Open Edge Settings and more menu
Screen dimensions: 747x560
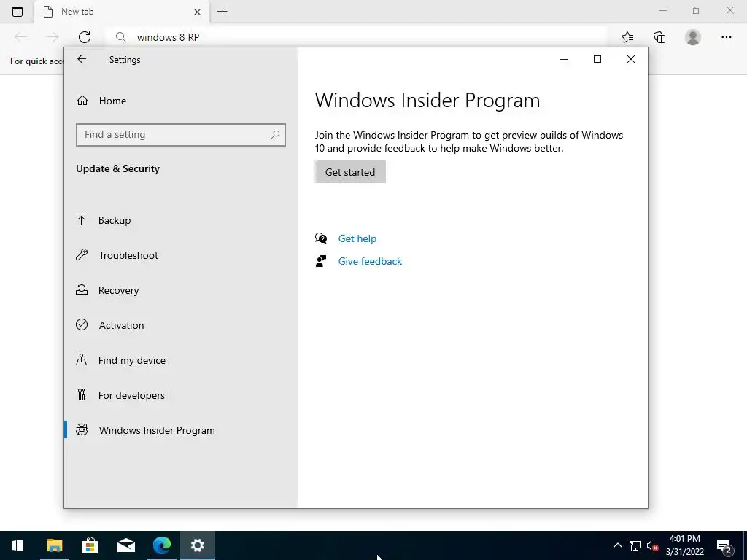[726, 37]
